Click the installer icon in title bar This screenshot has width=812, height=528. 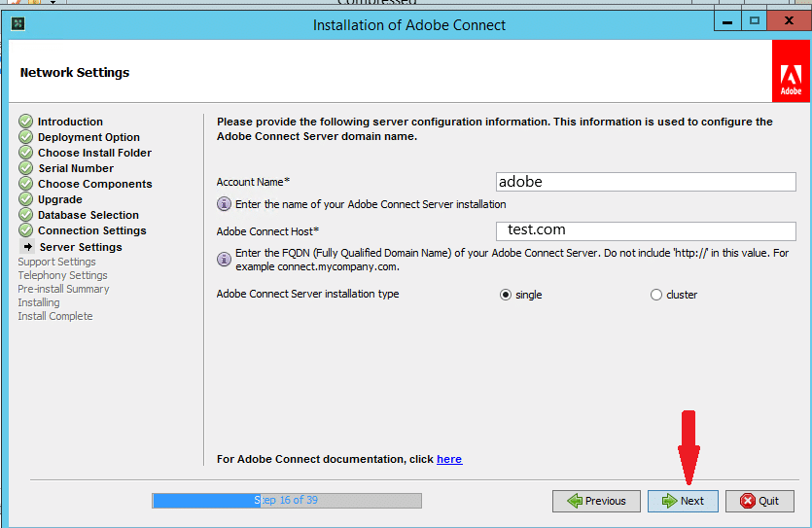[18, 23]
